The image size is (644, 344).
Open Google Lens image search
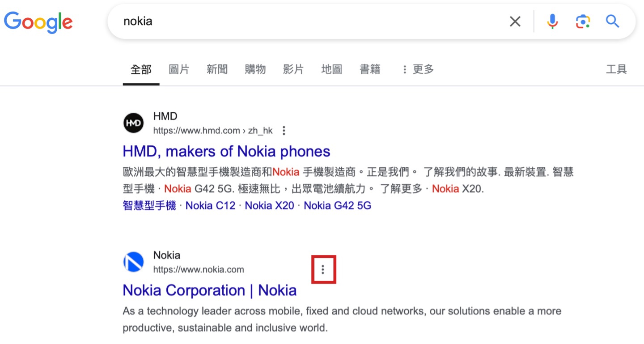click(583, 21)
